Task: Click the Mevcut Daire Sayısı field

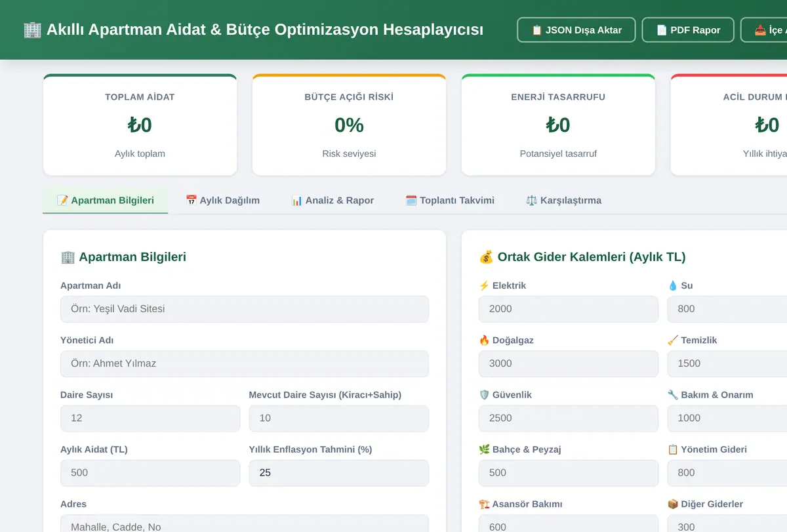Action: pyautogui.click(x=339, y=418)
